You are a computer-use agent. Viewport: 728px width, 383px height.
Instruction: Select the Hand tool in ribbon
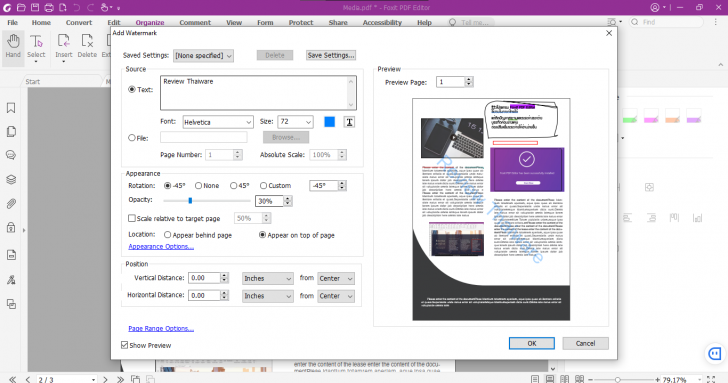pyautogui.click(x=13, y=46)
